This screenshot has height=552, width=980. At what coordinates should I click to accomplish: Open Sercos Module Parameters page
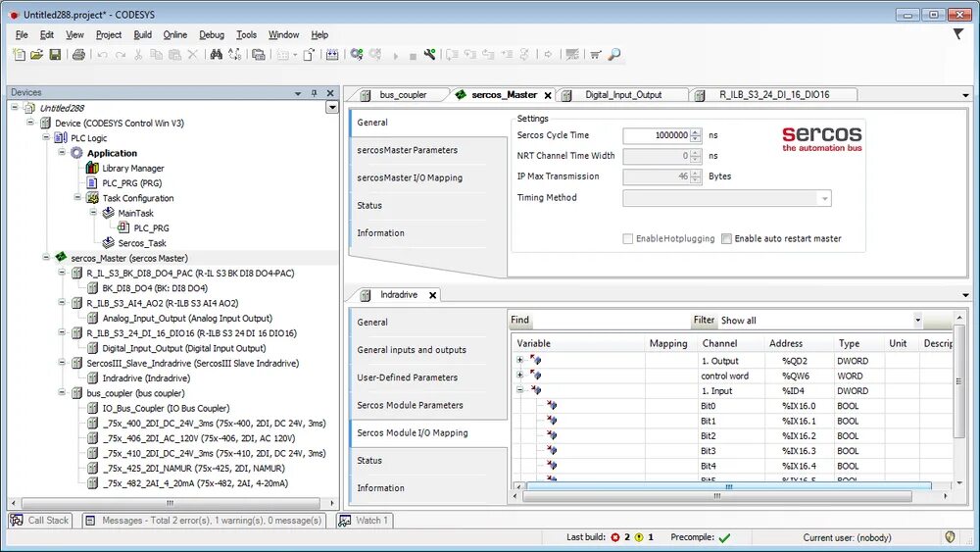point(410,405)
